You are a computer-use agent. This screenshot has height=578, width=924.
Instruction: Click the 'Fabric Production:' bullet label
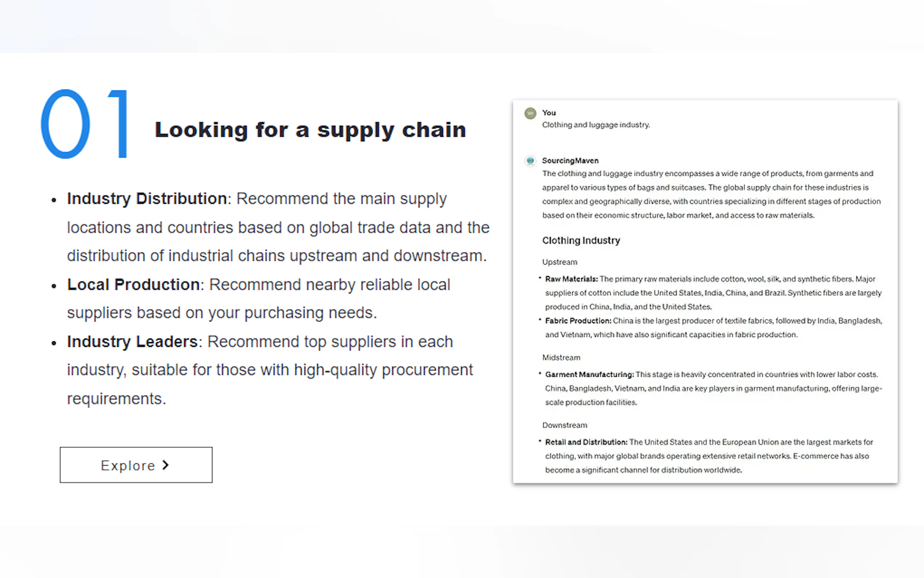[578, 321]
